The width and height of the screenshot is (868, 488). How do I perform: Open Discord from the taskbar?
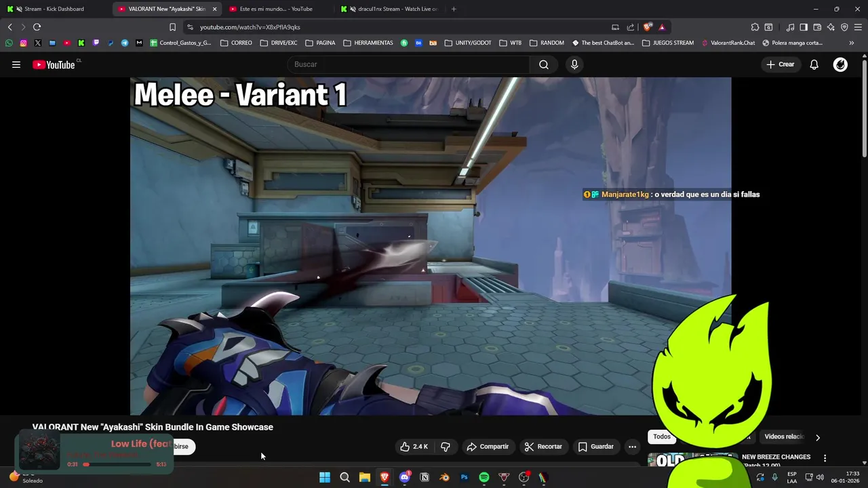coord(405,477)
